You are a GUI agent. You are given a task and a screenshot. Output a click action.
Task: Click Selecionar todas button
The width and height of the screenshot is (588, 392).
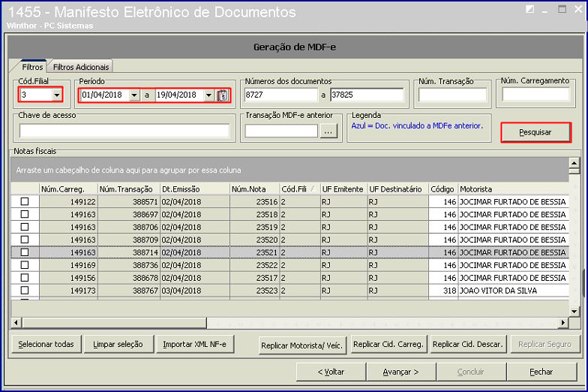click(46, 344)
